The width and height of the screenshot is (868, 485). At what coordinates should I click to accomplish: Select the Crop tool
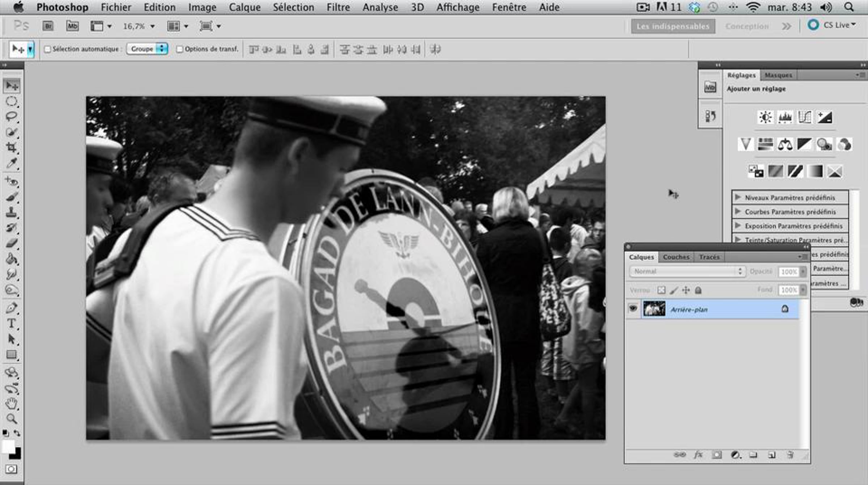(11, 147)
